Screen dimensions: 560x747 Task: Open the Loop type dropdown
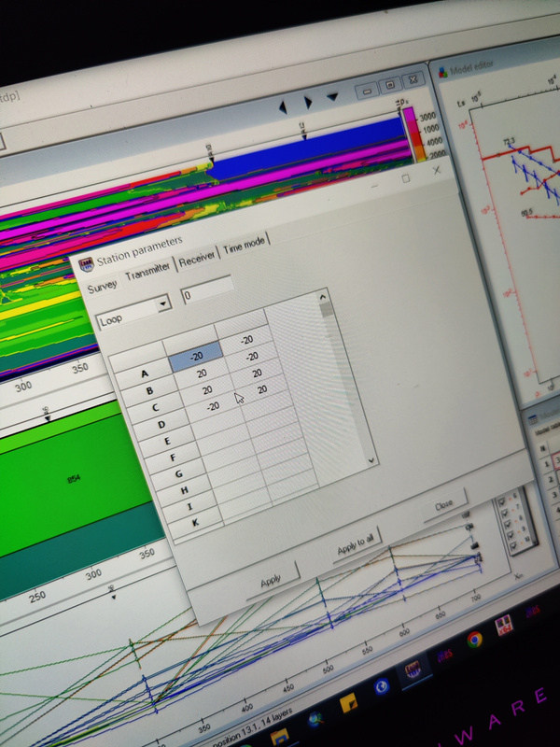pyautogui.click(x=164, y=303)
